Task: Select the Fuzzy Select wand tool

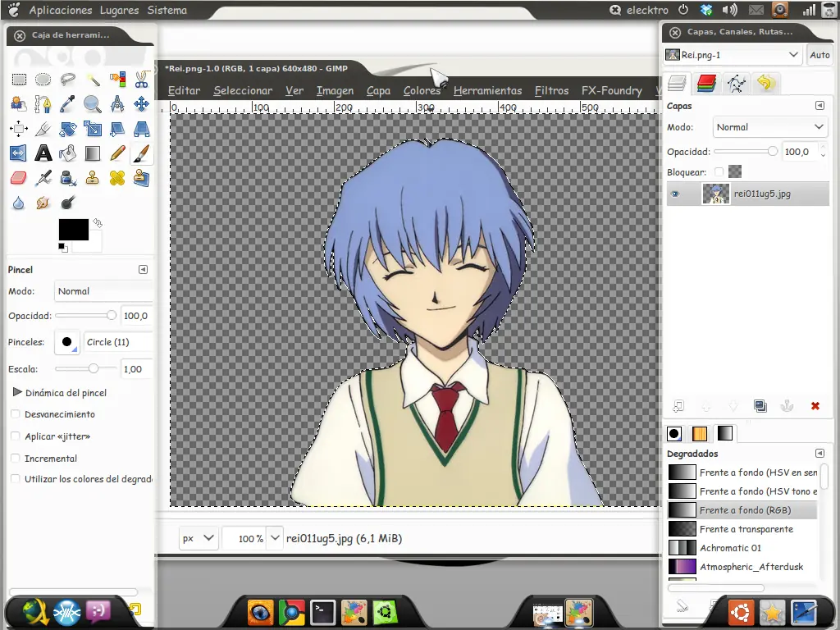Action: tap(93, 80)
